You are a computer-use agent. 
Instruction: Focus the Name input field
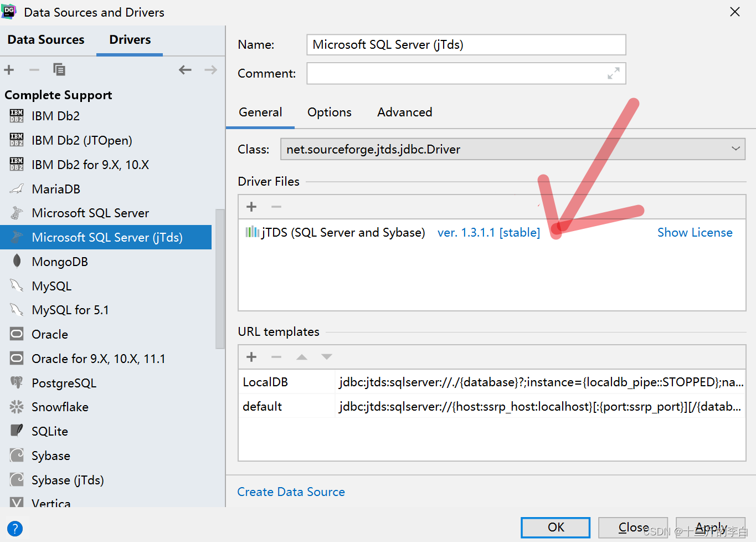[466, 45]
